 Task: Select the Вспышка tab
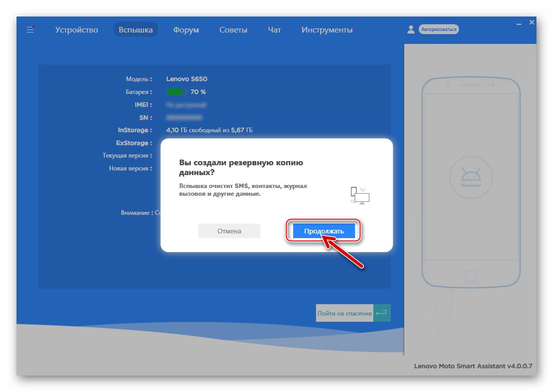(135, 30)
